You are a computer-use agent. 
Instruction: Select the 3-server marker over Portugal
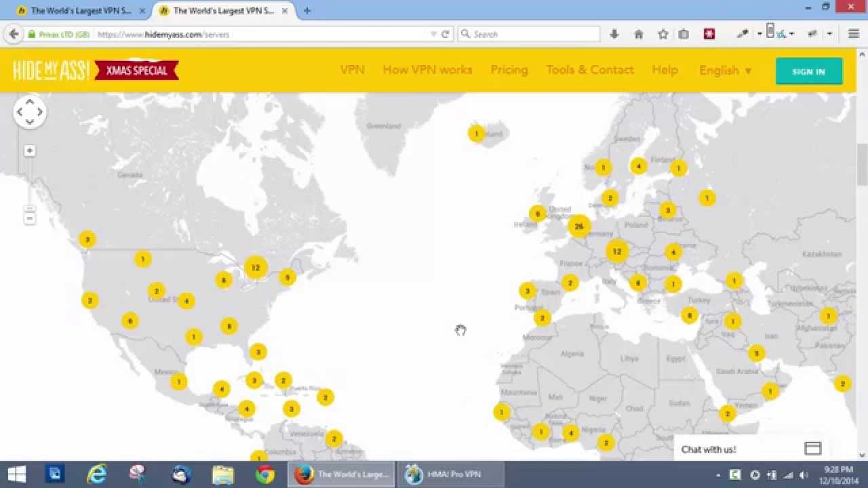pyautogui.click(x=528, y=291)
